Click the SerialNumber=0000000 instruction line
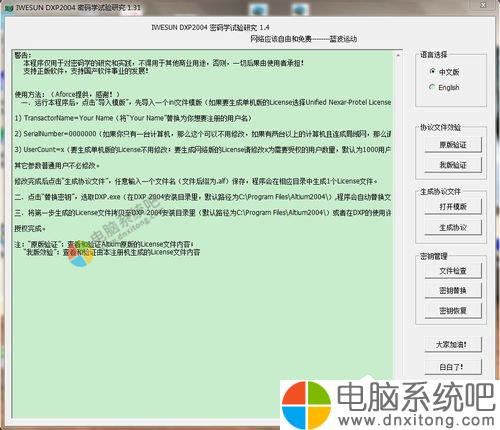Image resolution: width=500 pixels, height=430 pixels. 203,134
